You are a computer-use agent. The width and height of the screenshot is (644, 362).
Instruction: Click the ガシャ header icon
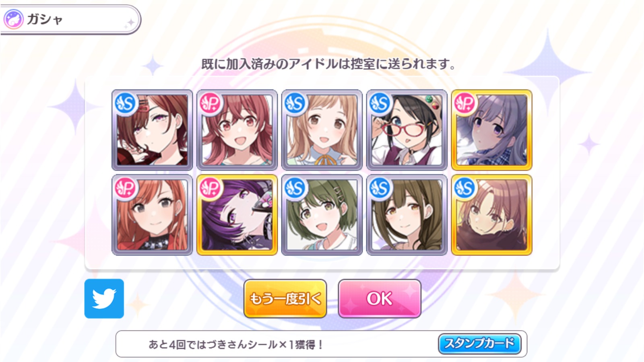coord(14,19)
